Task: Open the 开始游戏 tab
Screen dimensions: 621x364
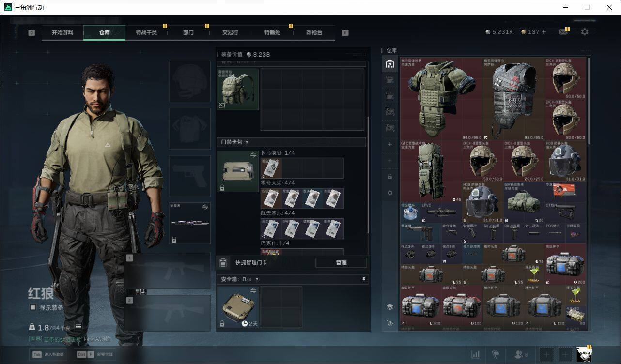Action: [62, 32]
